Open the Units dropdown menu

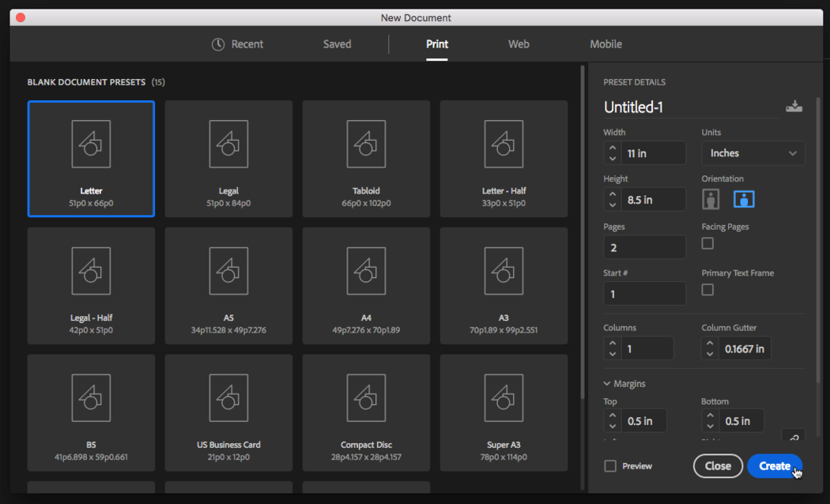(x=753, y=153)
